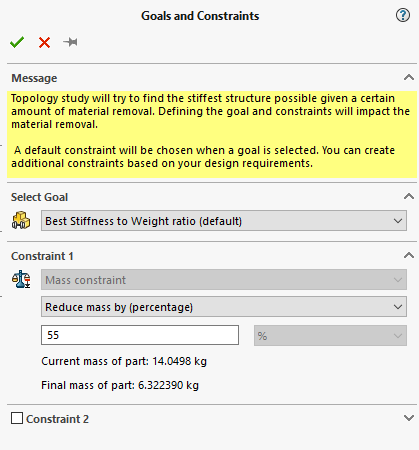Click the yellow message text box
This screenshot has height=450, width=419.
point(212,134)
